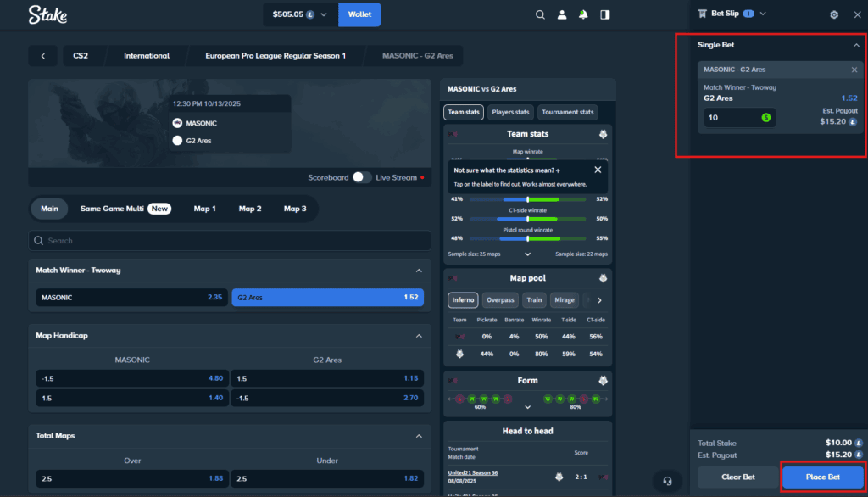
Task: Click the bet amount input field showing 10
Action: [729, 118]
